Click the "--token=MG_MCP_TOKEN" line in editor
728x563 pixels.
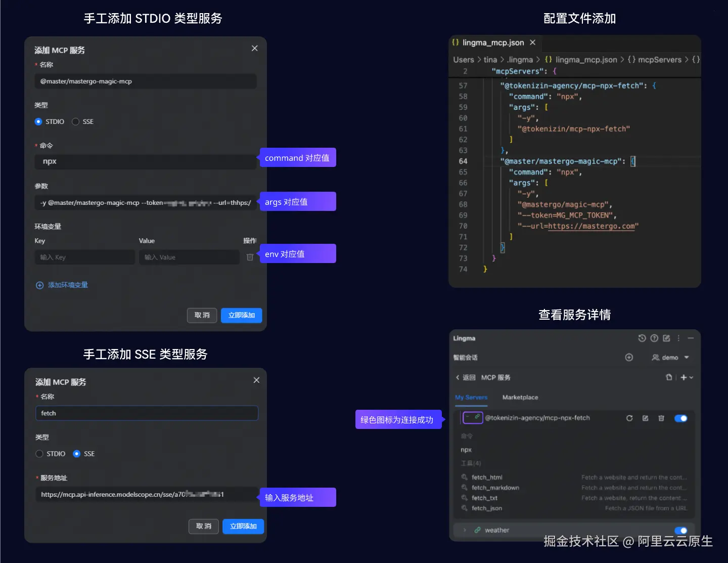(567, 215)
